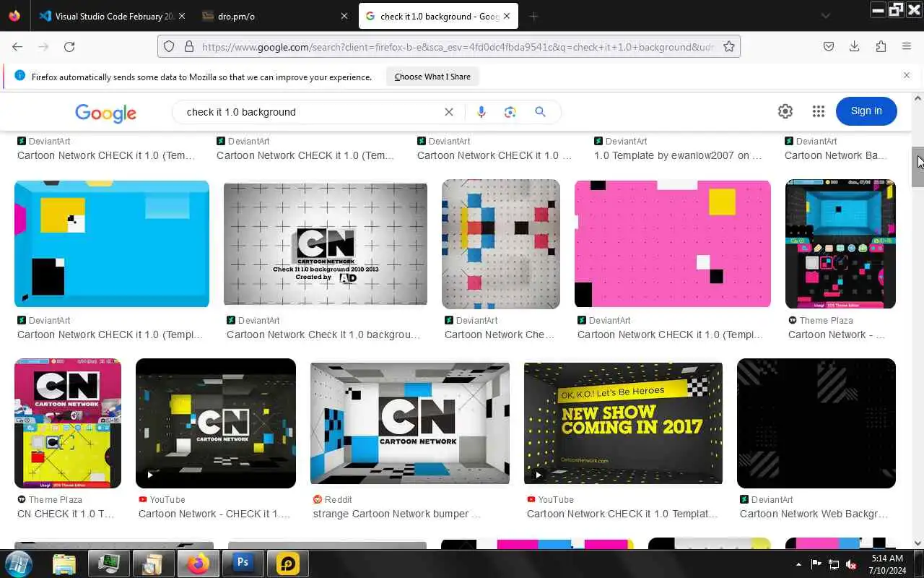Open the Windows Start menu
Viewport: 924px width, 578px height.
click(x=18, y=563)
